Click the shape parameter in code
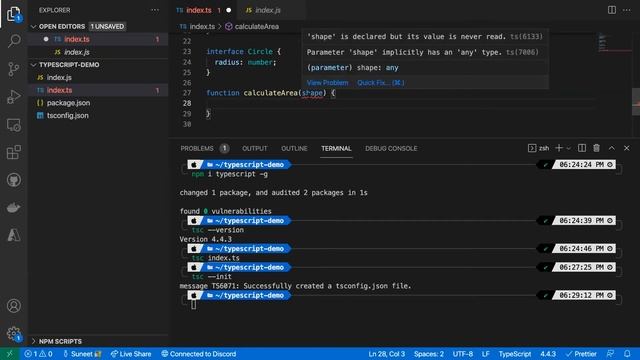Image resolution: width=640 pixels, height=360 pixels. (312, 93)
